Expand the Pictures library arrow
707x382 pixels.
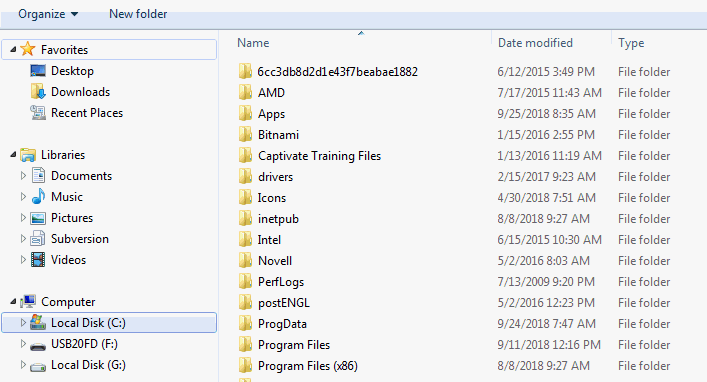(x=23, y=217)
